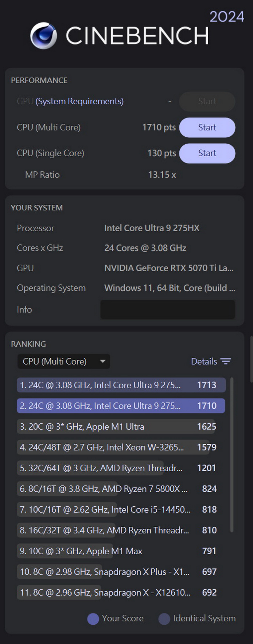Select the top-ranked Core Ultra 9 score 1713
Screen dimensions: 253x644
tap(121, 385)
